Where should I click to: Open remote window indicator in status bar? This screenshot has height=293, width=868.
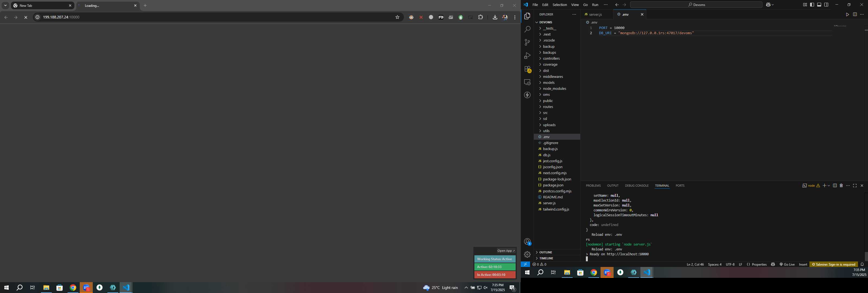tap(525, 265)
